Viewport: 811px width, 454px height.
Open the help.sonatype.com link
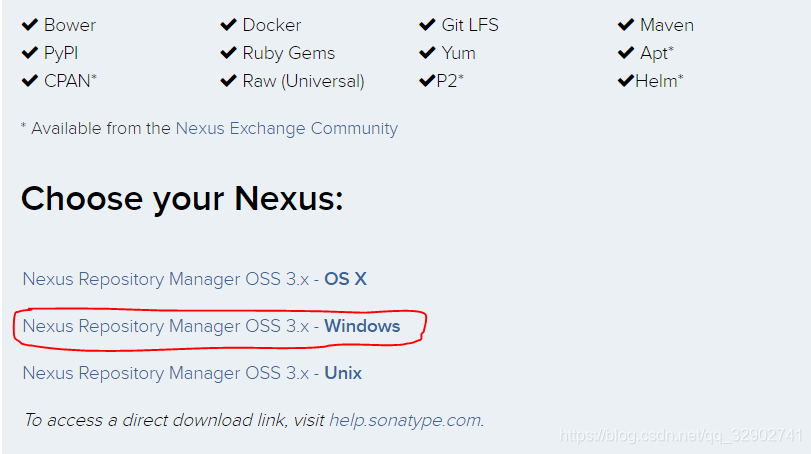coord(404,420)
